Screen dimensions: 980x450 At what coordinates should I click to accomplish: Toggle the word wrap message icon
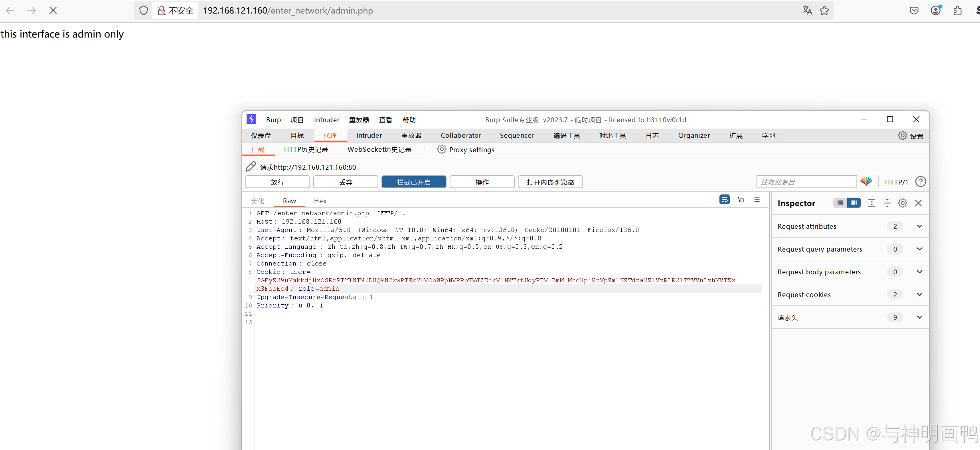pos(724,200)
